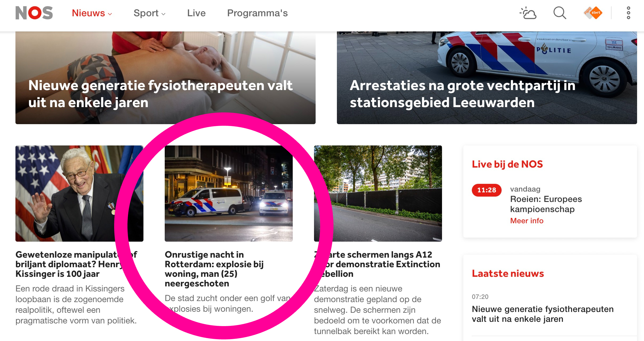Open the search magnifier icon
Image resolution: width=644 pixels, height=341 pixels.
(x=560, y=13)
